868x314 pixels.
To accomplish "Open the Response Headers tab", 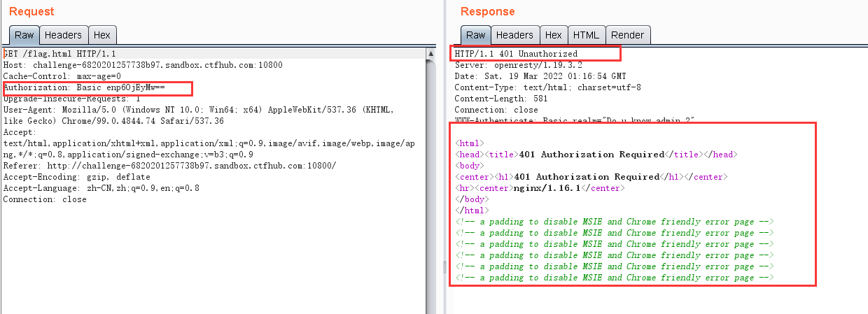I will (x=514, y=35).
